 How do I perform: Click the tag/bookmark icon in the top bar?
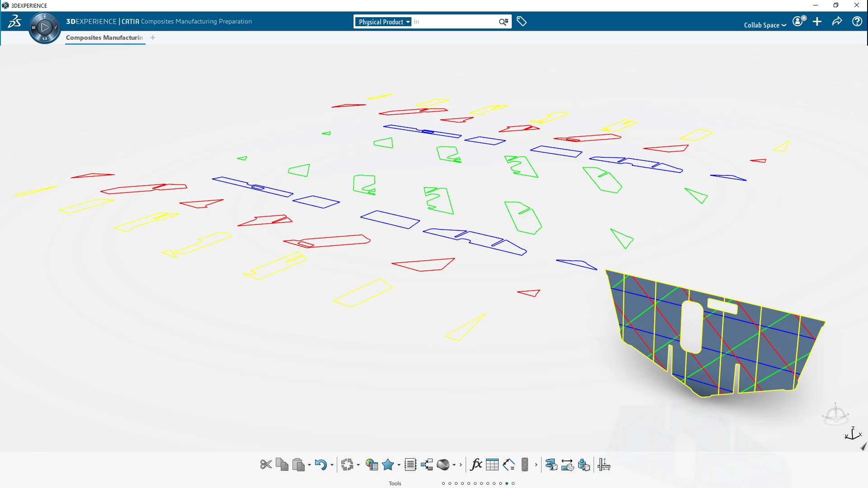(522, 21)
